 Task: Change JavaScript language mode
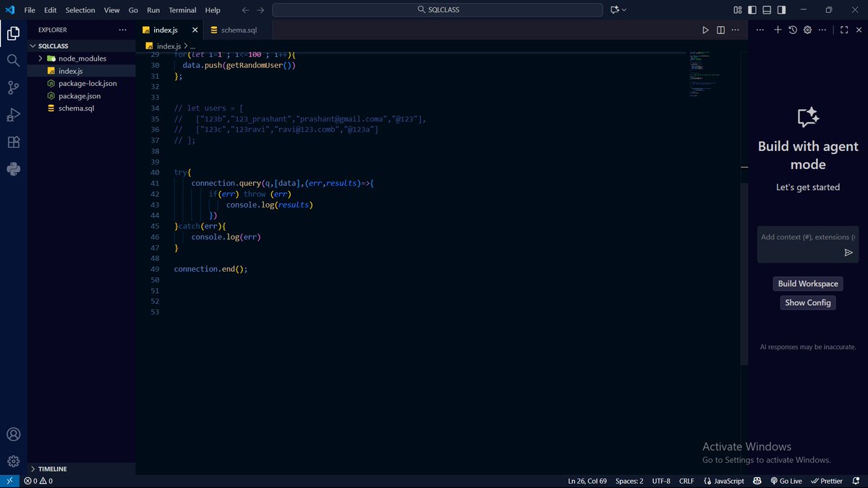click(x=723, y=481)
